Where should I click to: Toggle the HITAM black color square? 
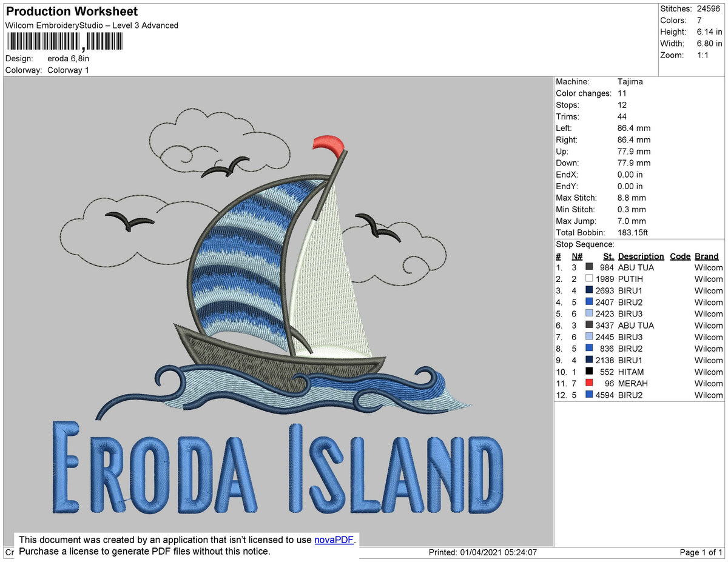click(x=589, y=372)
